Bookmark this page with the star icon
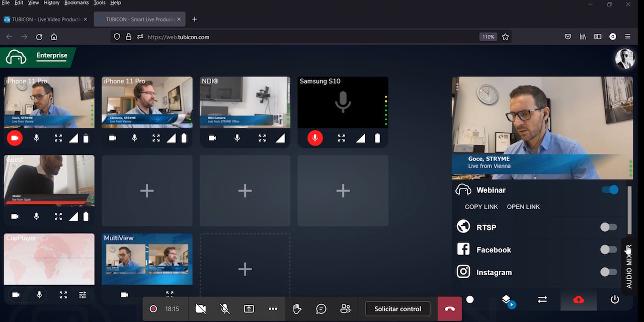The height and width of the screenshot is (322, 644). pyautogui.click(x=505, y=37)
